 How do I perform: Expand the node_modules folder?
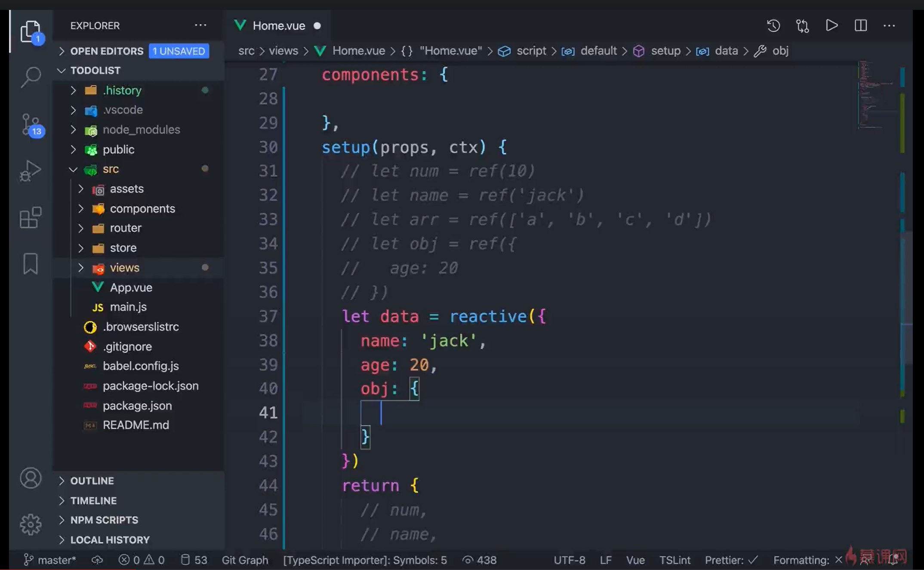pos(141,130)
